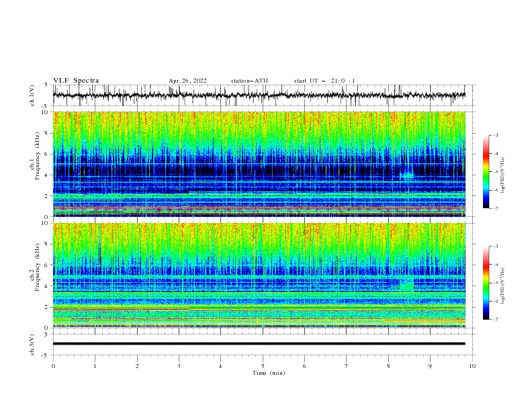Click the time axis tick label "1"
Viewport: 532px width, 411px height.
[x=95, y=366]
